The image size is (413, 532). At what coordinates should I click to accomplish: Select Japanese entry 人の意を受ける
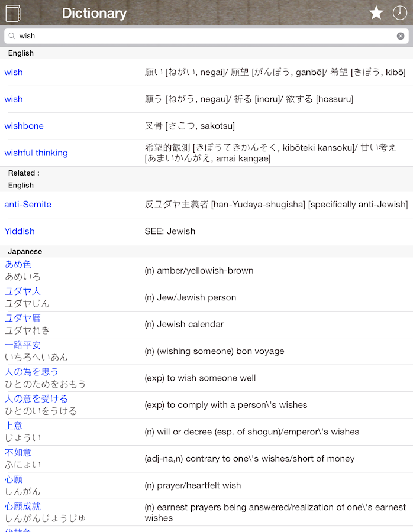36,398
